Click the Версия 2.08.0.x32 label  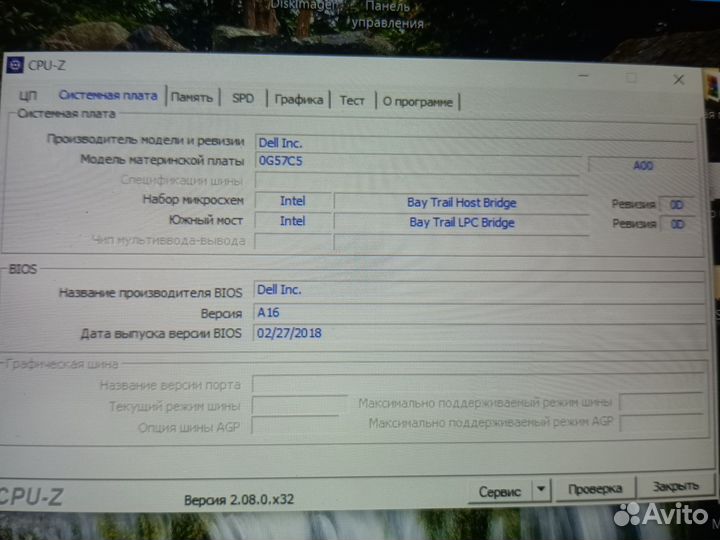point(239,500)
